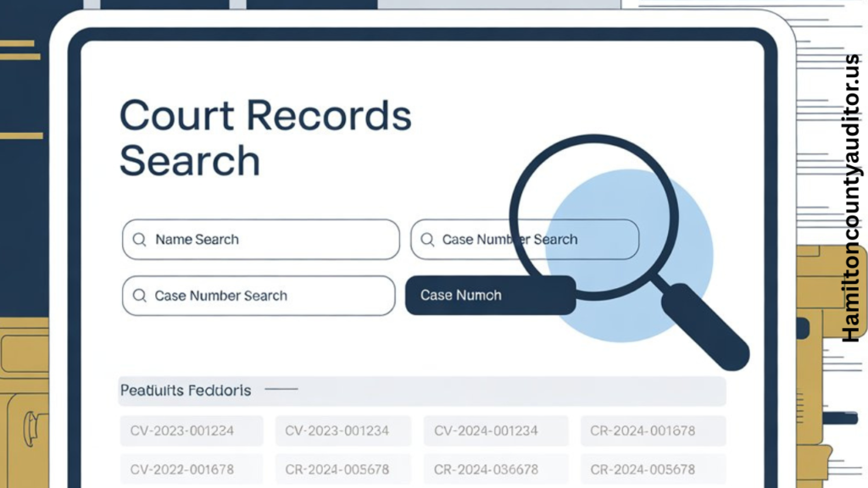Click the magnifier icon in Name Search field
Viewport: 868px width, 488px height.
point(140,239)
